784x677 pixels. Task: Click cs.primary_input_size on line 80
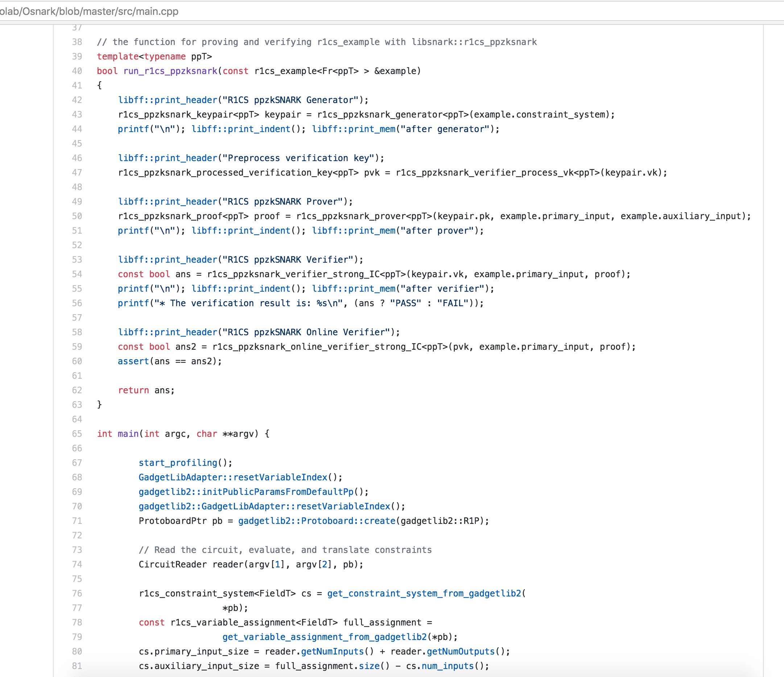[194, 652]
